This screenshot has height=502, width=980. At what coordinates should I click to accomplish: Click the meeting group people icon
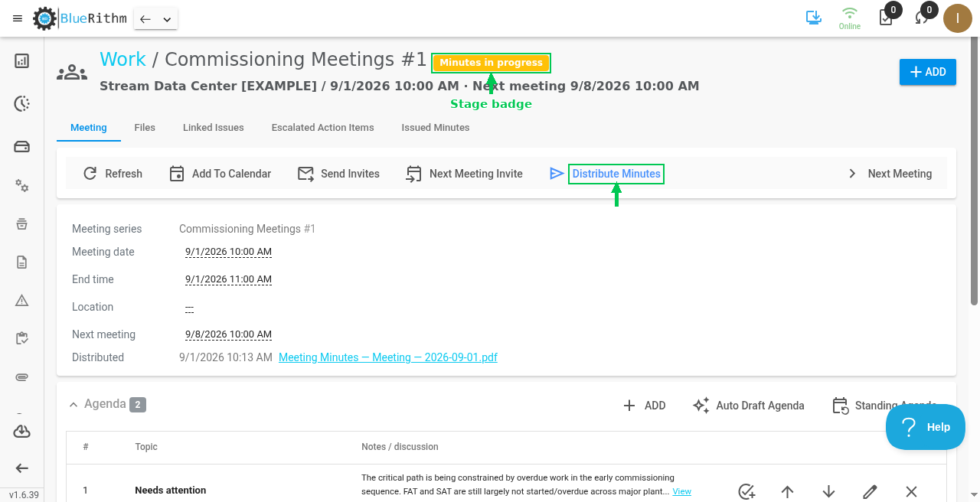72,72
